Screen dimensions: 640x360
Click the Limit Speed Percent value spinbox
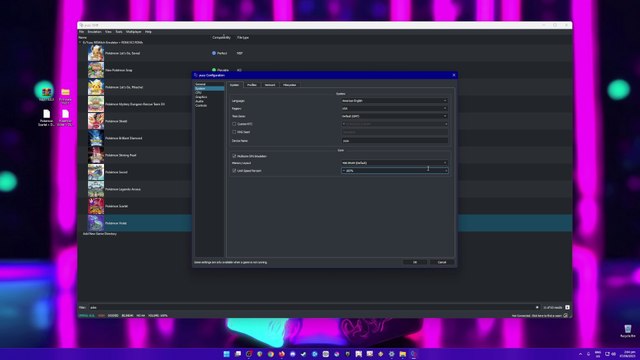[x=394, y=171]
